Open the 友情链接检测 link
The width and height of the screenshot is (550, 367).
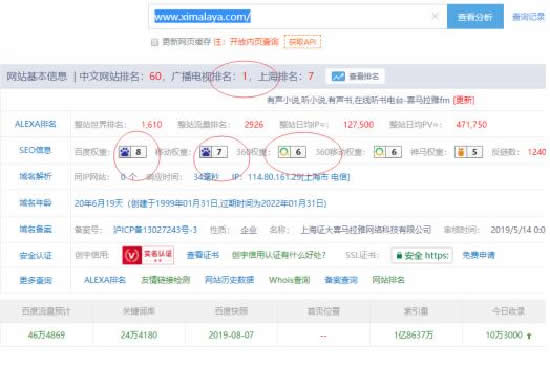click(166, 280)
